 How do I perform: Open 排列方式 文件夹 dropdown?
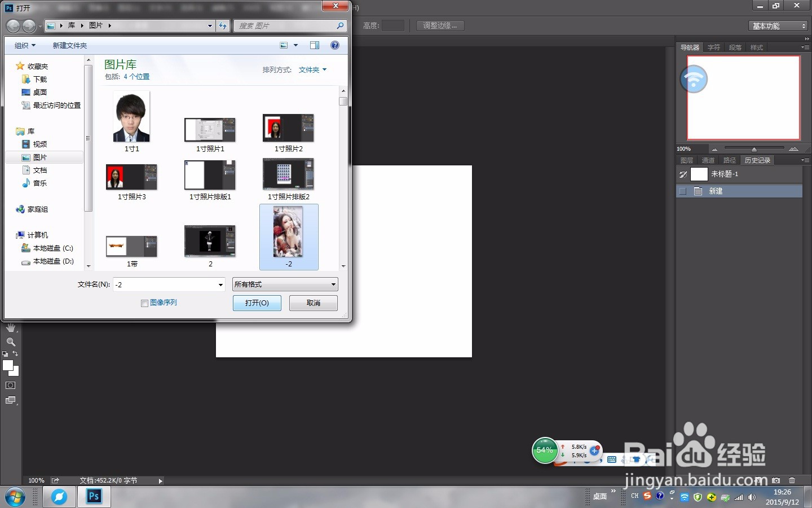[x=312, y=70]
